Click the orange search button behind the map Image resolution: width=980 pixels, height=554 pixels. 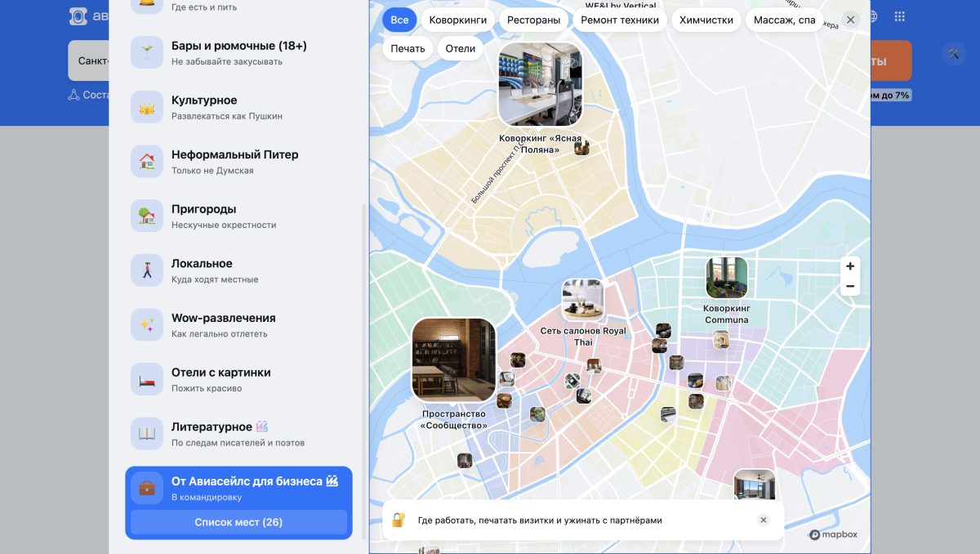pyautogui.click(x=891, y=61)
